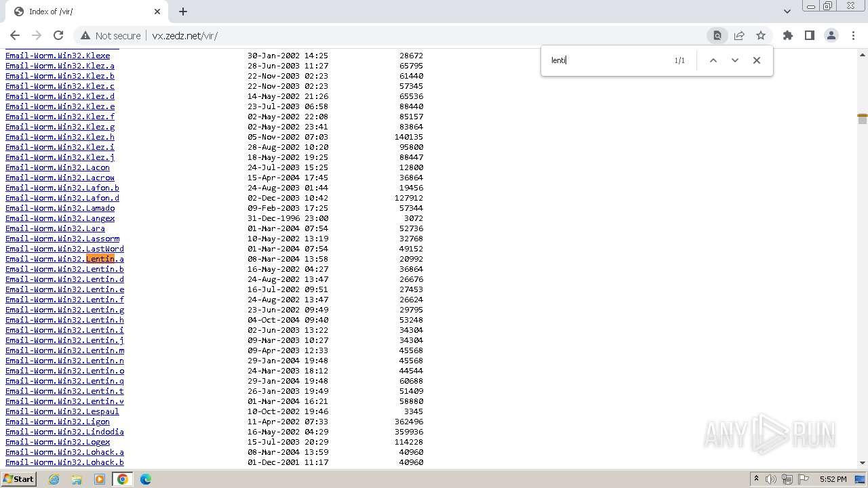Screen dimensions: 868x488
Task: Close the find bar
Action: (757, 60)
